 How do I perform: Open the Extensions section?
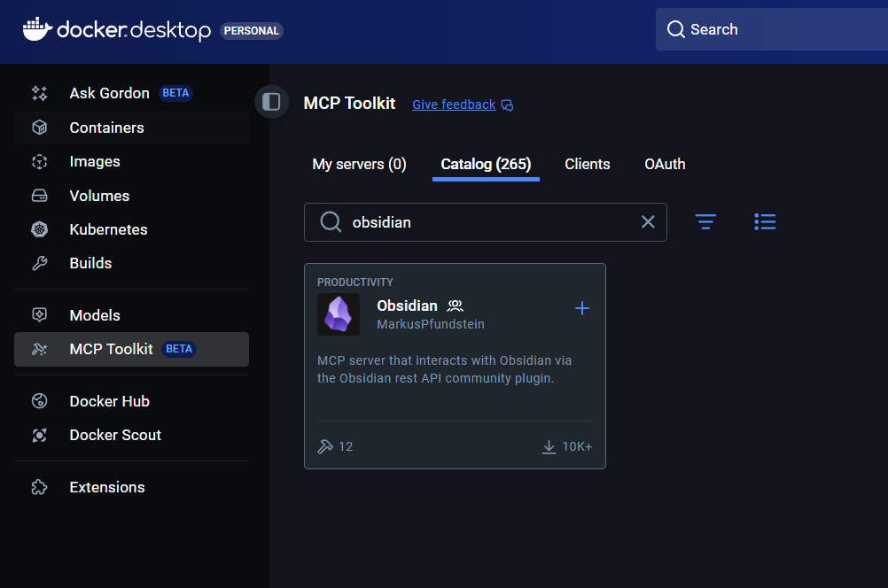(x=106, y=487)
